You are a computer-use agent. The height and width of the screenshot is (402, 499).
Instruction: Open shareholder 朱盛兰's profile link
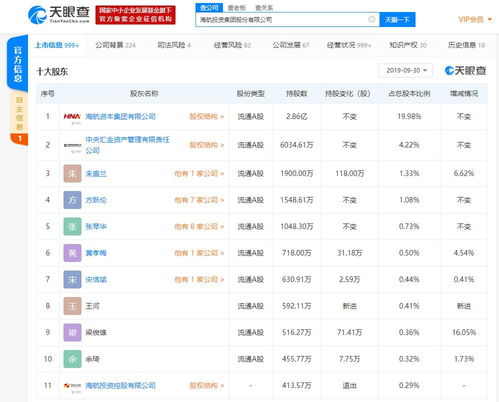(x=96, y=174)
